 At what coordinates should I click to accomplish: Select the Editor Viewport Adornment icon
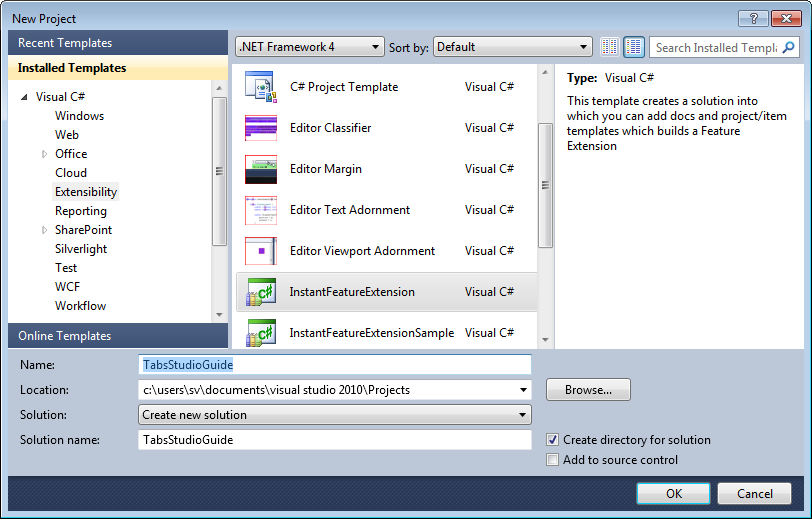tap(260, 251)
